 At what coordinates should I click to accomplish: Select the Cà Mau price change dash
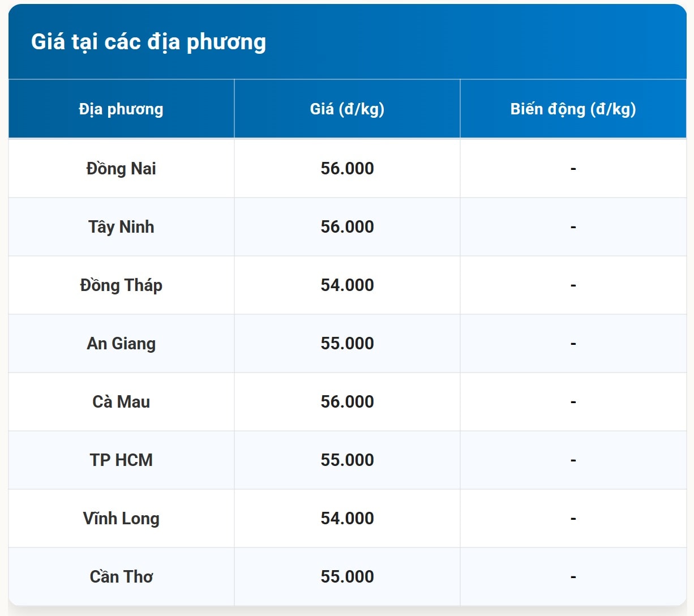click(x=573, y=402)
